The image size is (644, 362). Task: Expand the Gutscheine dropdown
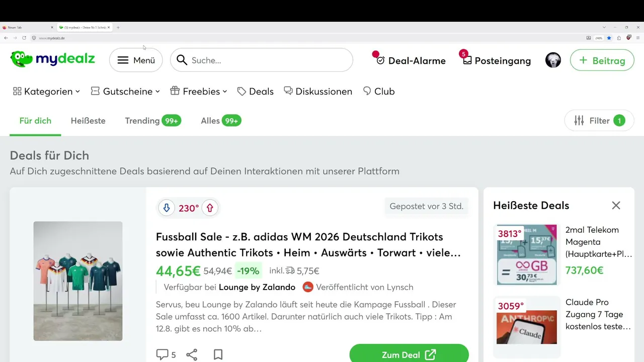(125, 92)
